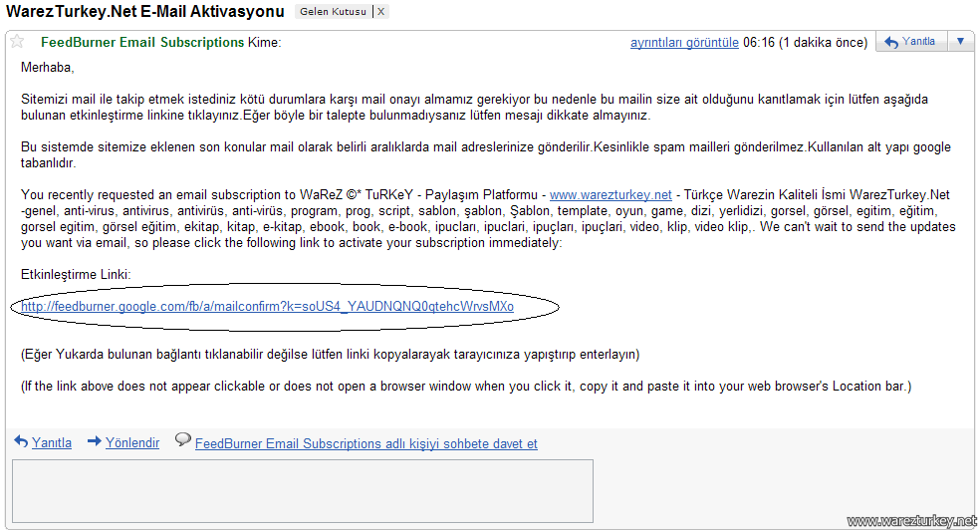Viewport: 980px width, 530px height.
Task: Open ayrıntıları görüntüle details link
Action: [684, 43]
